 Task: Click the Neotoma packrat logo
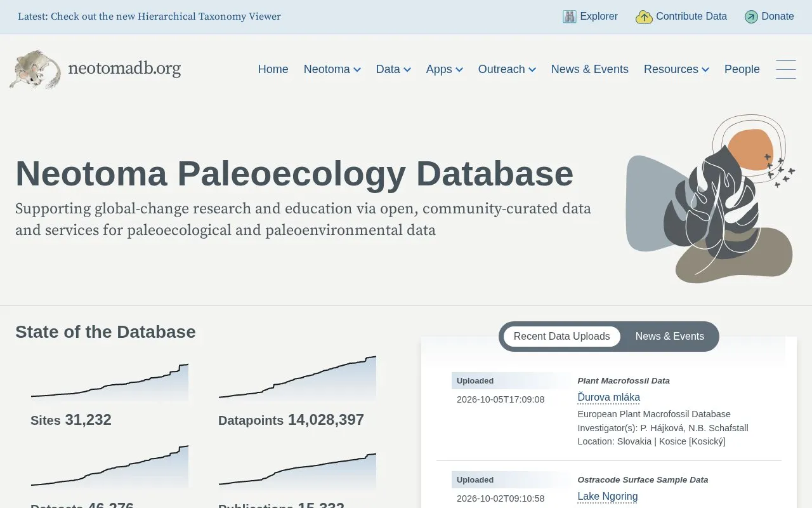[x=36, y=69]
